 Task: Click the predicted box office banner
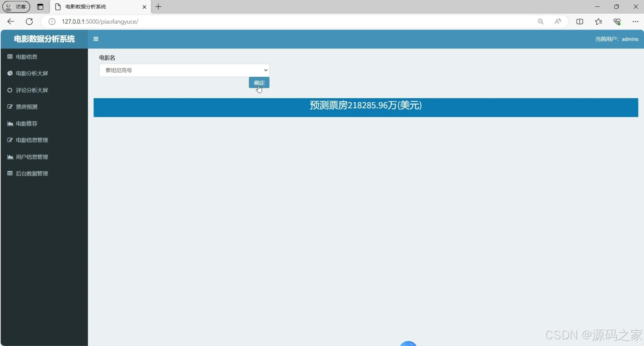[366, 106]
